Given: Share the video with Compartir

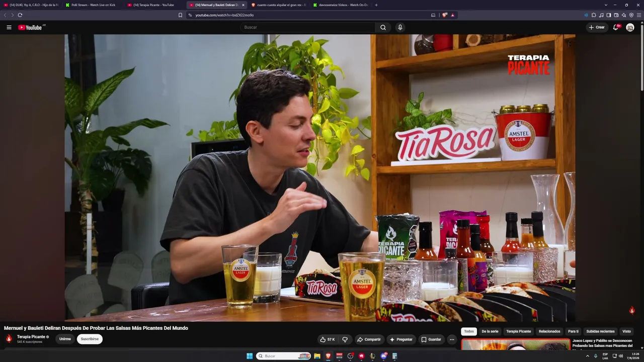Looking at the screenshot, I should pos(369,339).
